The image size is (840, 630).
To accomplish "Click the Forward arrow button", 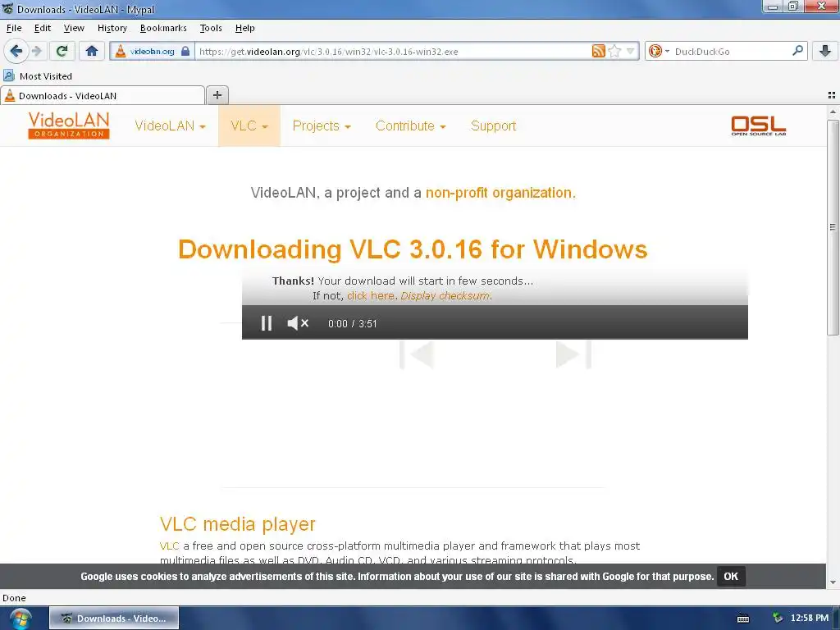I will 36,52.
